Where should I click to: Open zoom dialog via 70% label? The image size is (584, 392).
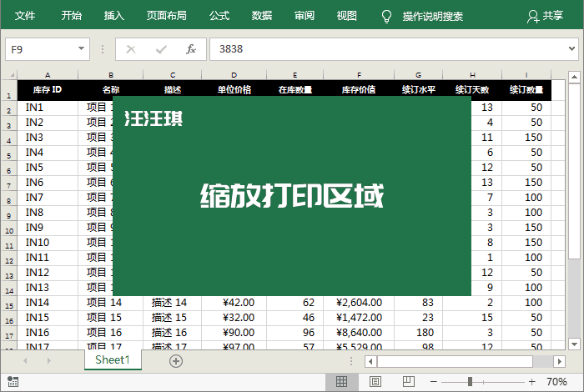click(x=556, y=382)
